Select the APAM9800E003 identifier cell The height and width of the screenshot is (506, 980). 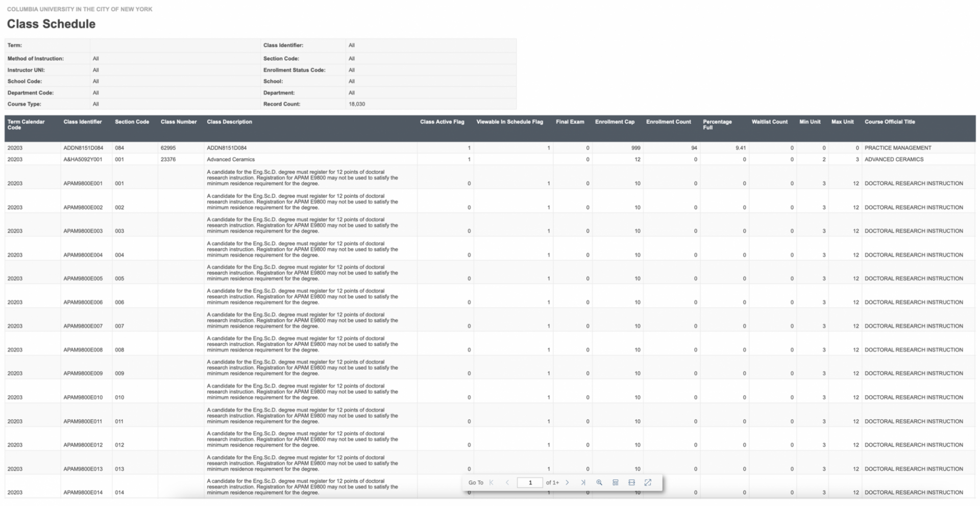point(83,231)
